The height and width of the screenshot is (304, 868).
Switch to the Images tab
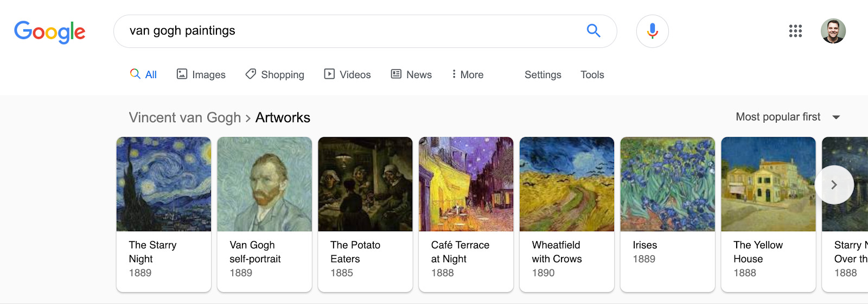click(201, 74)
